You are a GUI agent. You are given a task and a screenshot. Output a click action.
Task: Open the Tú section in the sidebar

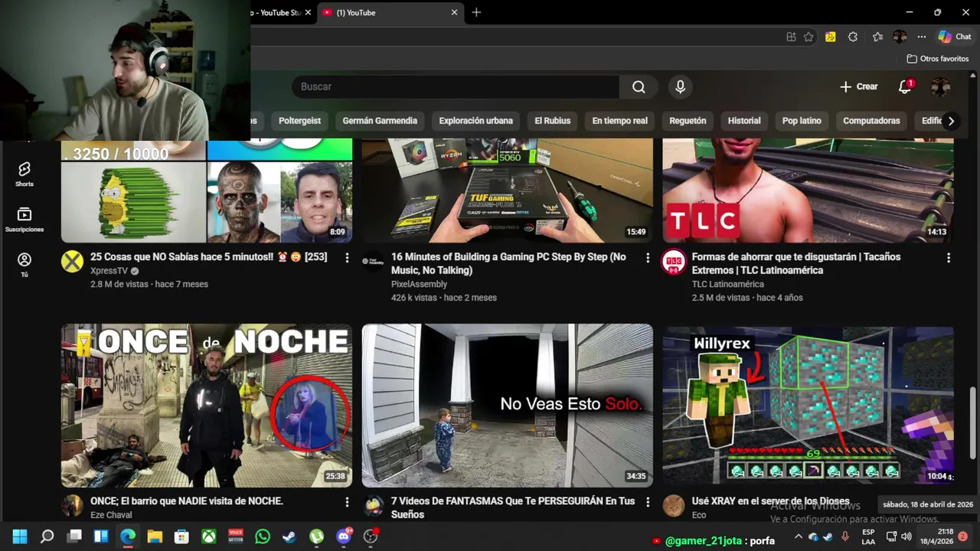tap(24, 265)
